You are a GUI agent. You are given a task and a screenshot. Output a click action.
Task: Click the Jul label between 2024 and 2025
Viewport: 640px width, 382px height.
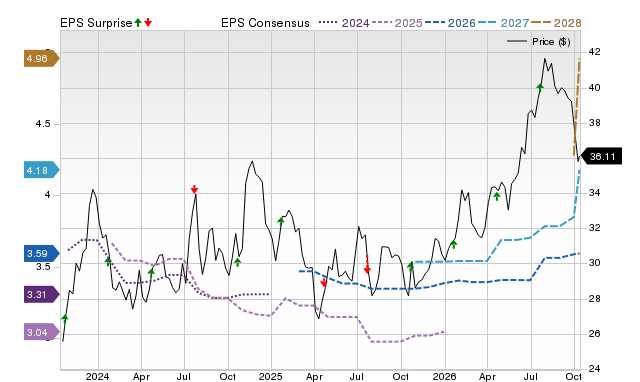(x=184, y=376)
